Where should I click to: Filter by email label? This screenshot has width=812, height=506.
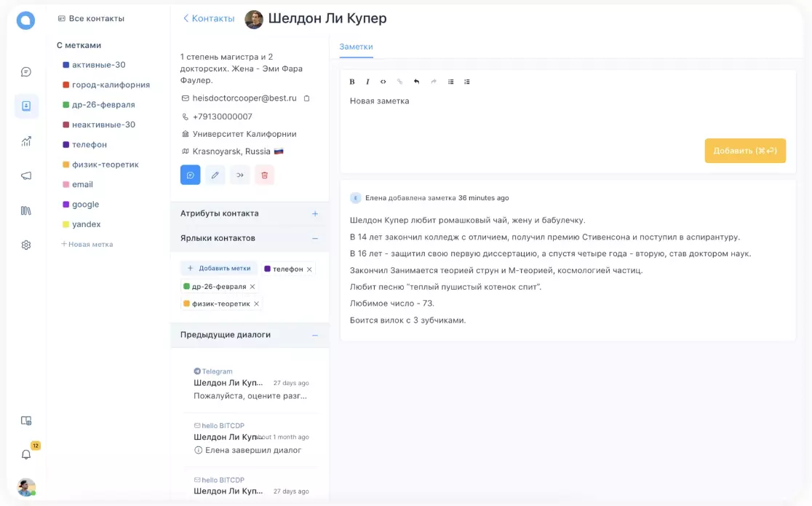point(78,185)
